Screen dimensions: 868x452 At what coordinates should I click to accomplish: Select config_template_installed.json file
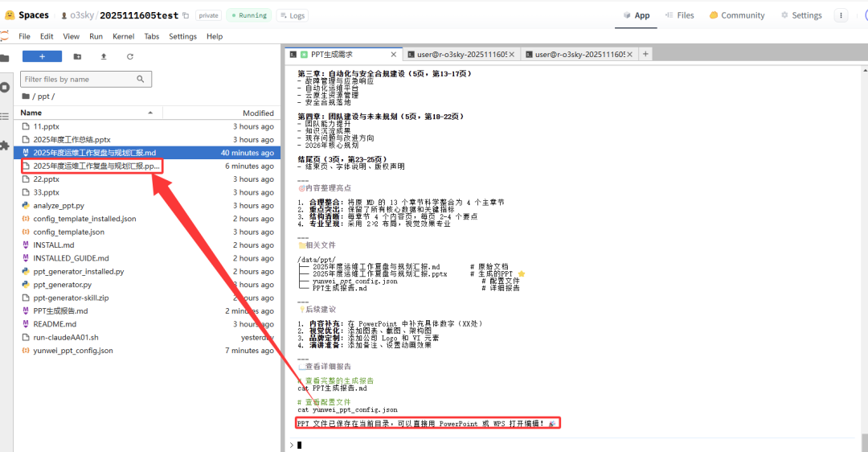coord(147,219)
